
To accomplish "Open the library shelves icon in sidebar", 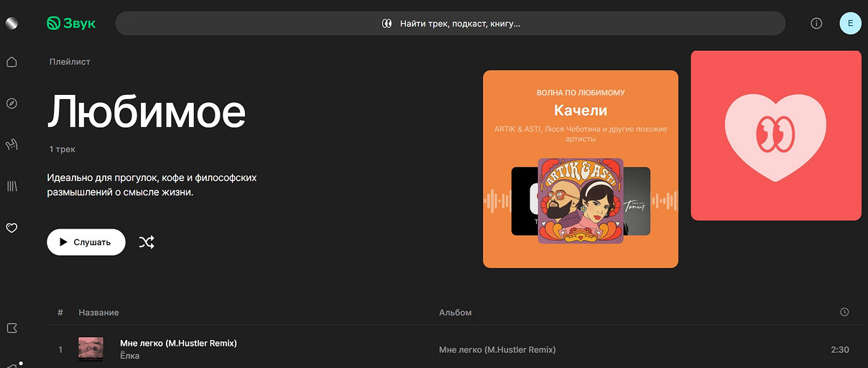I will 11,186.
